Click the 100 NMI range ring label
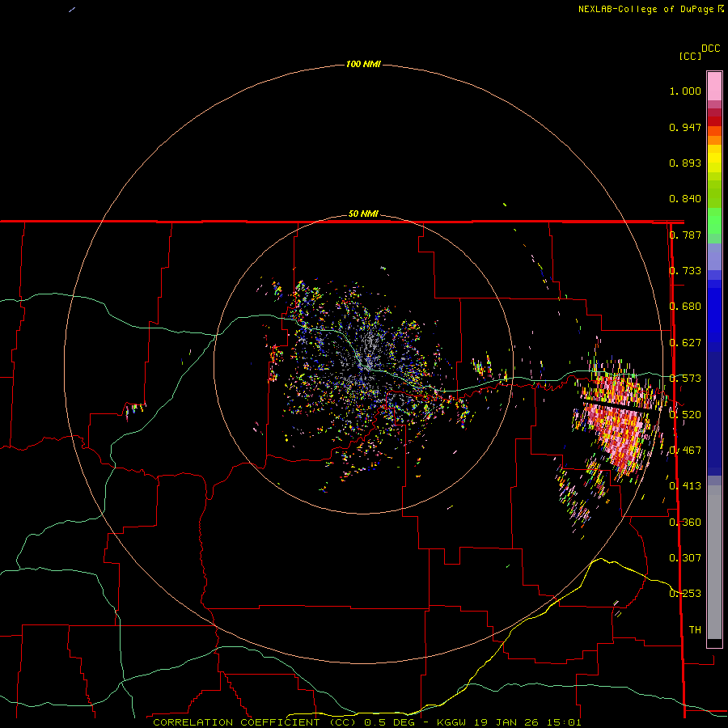This screenshot has height=728, width=728. click(x=363, y=64)
